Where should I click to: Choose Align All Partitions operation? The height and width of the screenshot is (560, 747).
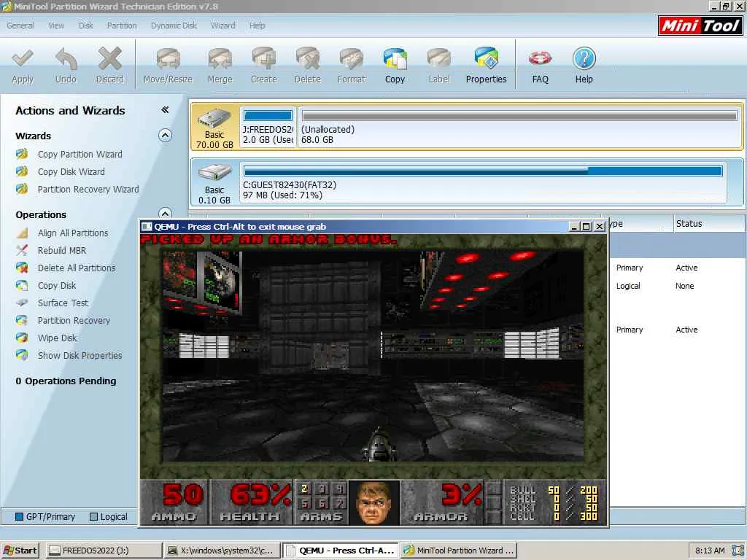tap(73, 233)
